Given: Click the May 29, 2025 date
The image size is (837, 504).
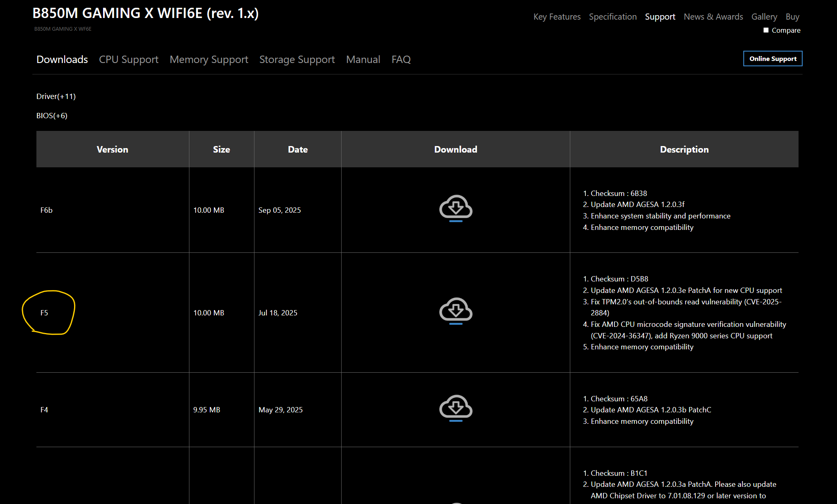Looking at the screenshot, I should (281, 410).
